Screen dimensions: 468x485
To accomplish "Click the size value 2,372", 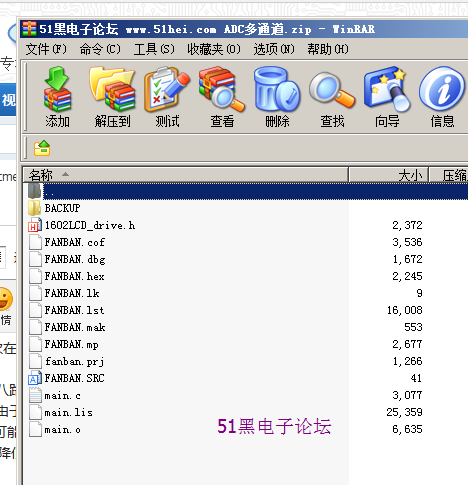I will click(407, 225).
